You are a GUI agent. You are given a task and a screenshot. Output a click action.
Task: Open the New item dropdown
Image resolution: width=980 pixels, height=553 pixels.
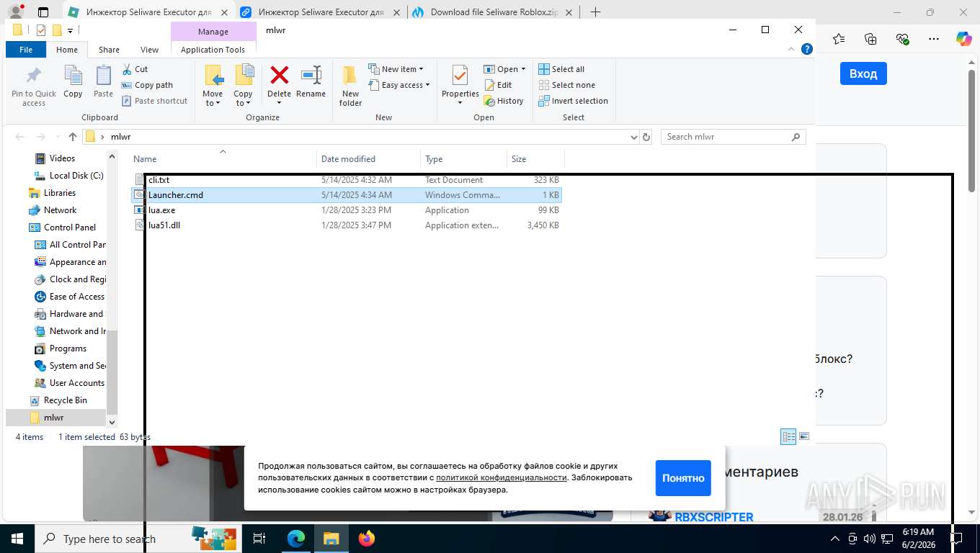point(396,69)
